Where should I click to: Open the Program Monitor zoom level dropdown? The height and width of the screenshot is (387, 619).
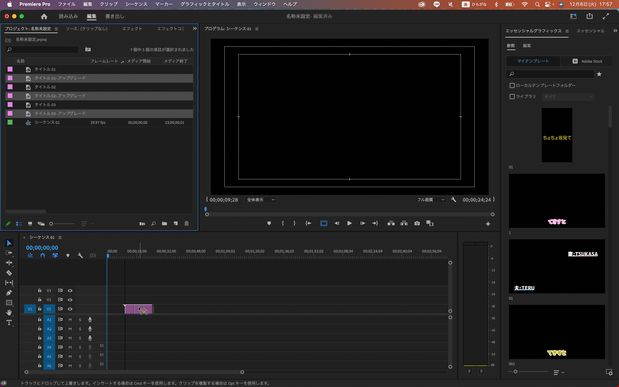(x=260, y=200)
